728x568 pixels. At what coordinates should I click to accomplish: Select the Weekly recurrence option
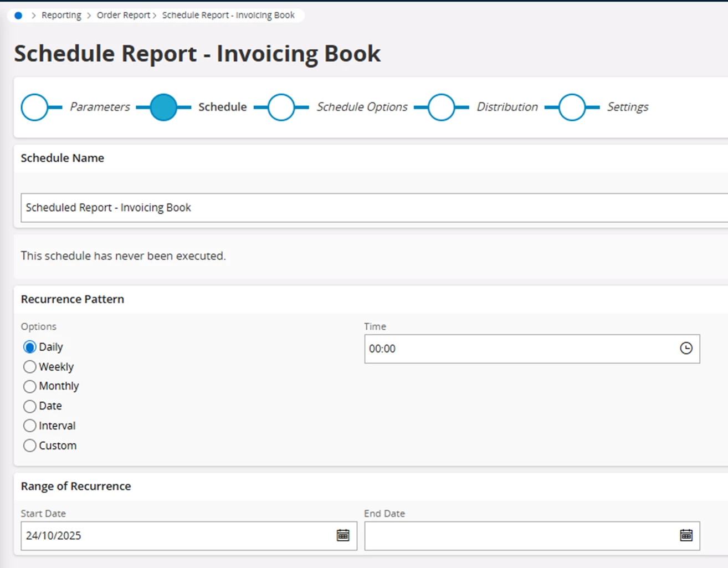pos(30,367)
